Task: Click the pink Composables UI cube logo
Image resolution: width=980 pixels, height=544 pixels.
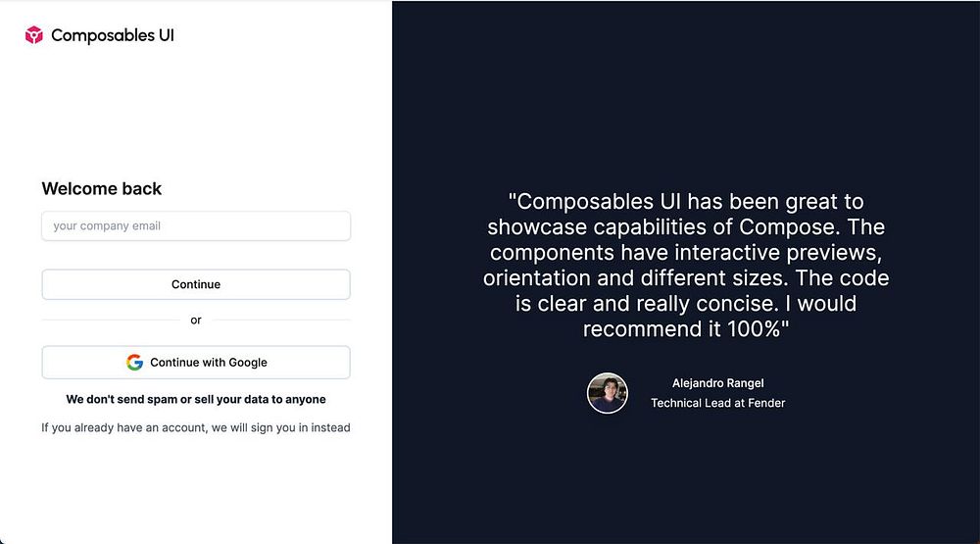Action: click(x=33, y=35)
